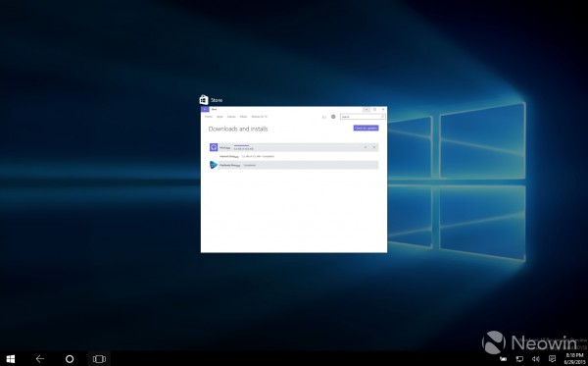Open the Windows Start menu
The image size is (588, 366).
pos(11,359)
